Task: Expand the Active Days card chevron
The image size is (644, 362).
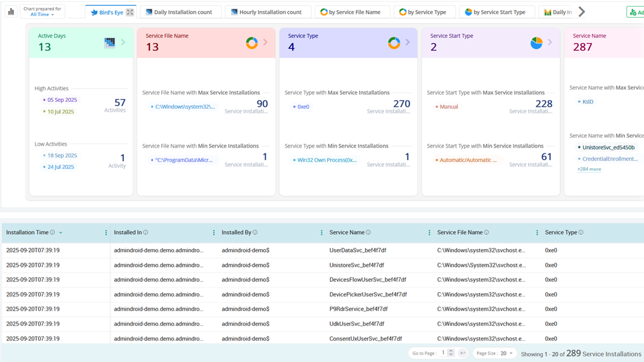Action: 123,42
